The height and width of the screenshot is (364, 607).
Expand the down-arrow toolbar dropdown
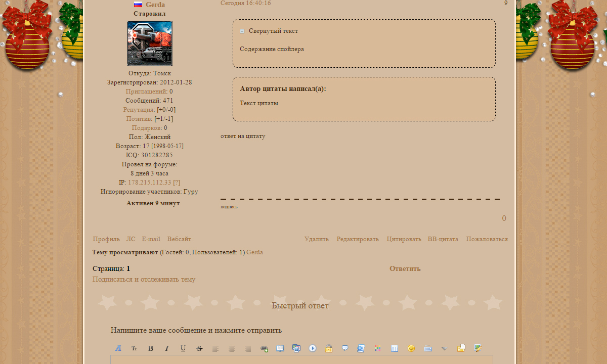tap(444, 348)
